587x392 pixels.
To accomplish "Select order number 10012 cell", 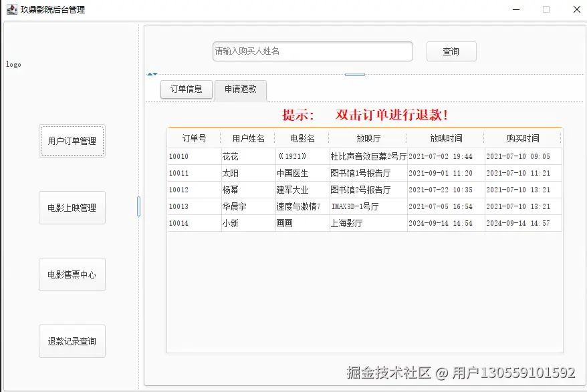I will pos(195,190).
